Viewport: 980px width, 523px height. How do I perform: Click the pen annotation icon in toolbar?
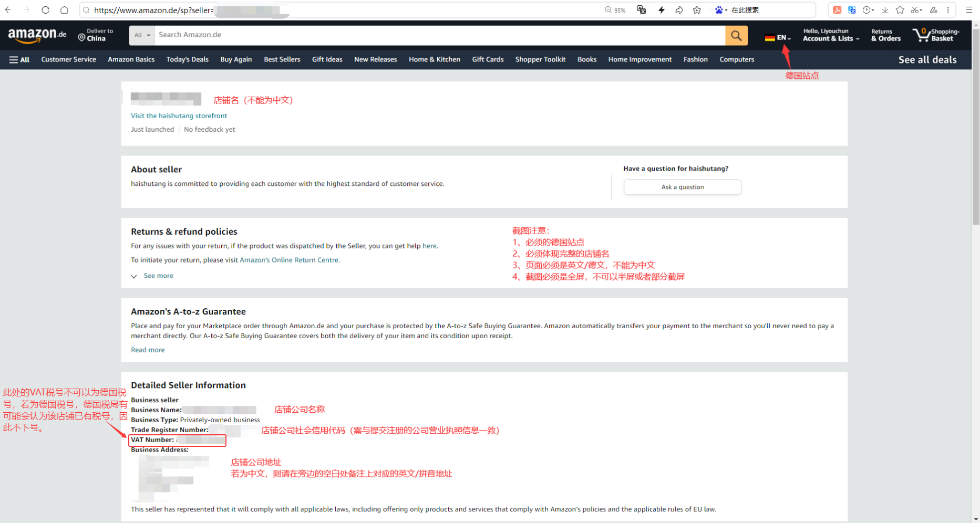[933, 10]
